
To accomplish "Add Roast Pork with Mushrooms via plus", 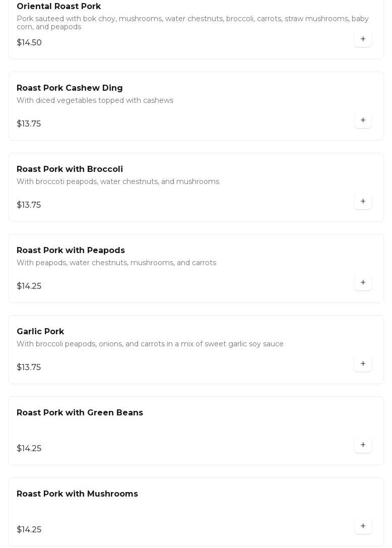I will 363,526.
